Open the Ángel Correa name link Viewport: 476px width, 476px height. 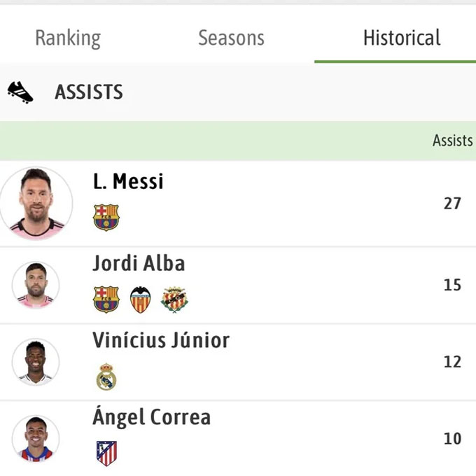[151, 416]
